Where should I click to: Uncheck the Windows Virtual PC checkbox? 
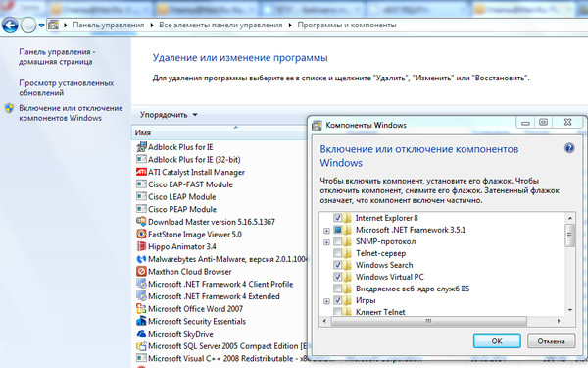tap(337, 277)
